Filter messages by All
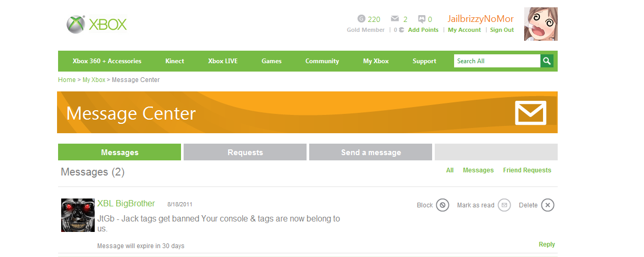The width and height of the screenshot is (644, 257). point(450,170)
